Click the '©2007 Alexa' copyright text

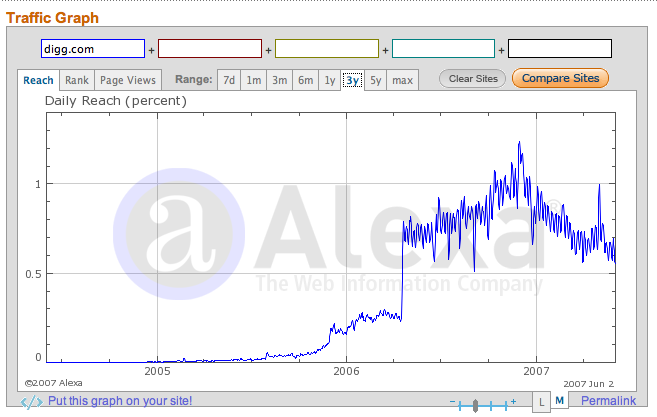point(53,383)
